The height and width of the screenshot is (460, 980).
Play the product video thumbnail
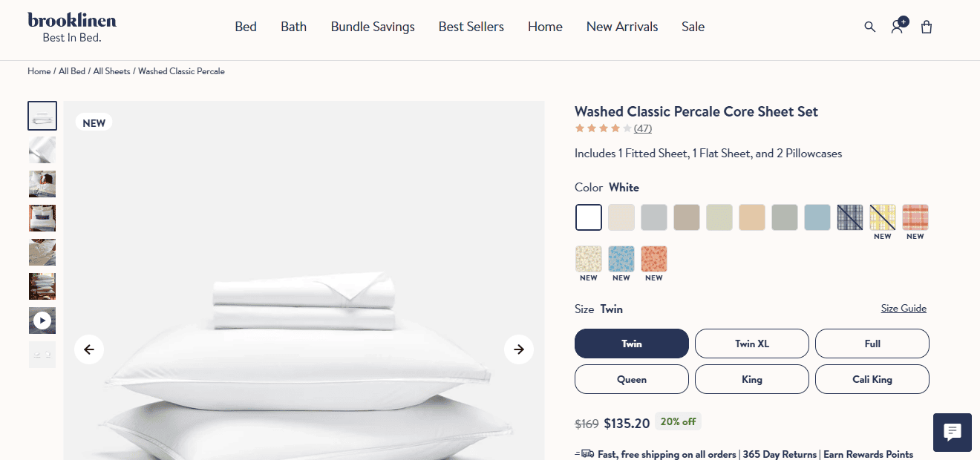[42, 321]
